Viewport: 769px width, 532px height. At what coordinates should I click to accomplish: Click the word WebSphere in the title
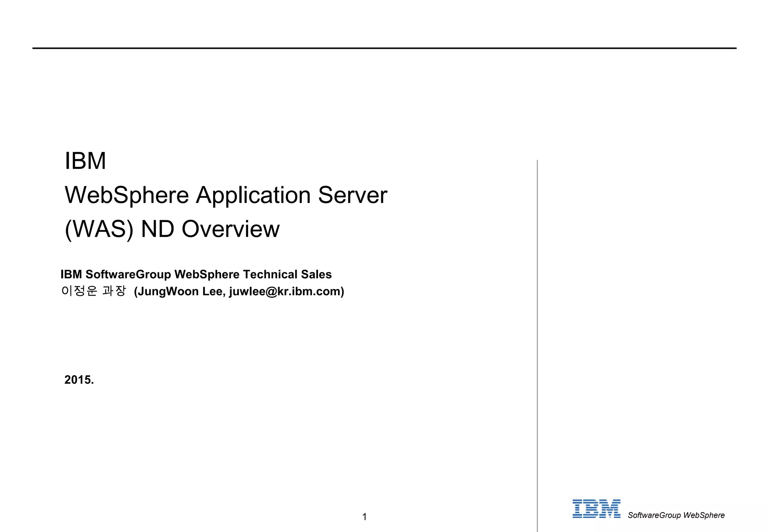pyautogui.click(x=127, y=195)
